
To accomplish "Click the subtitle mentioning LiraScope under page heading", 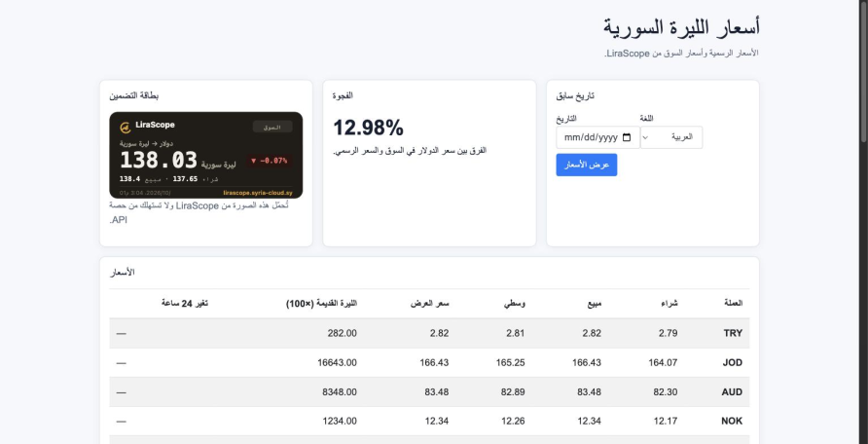I will [681, 54].
